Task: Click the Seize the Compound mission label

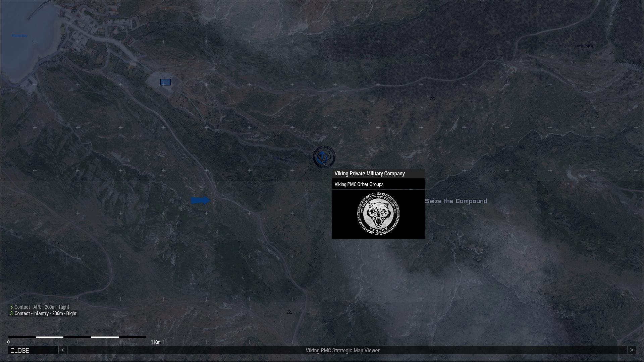Action: click(456, 201)
